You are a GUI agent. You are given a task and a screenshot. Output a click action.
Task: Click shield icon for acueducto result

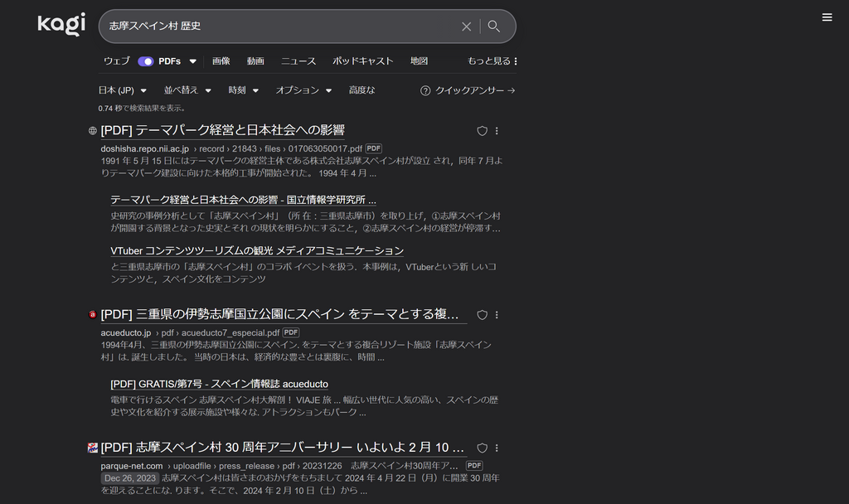click(482, 315)
